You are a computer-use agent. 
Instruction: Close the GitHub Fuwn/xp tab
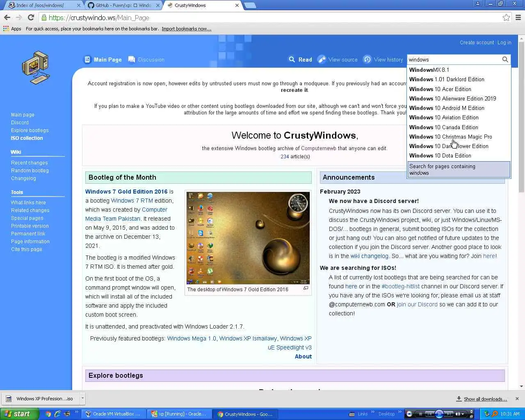[158, 5]
